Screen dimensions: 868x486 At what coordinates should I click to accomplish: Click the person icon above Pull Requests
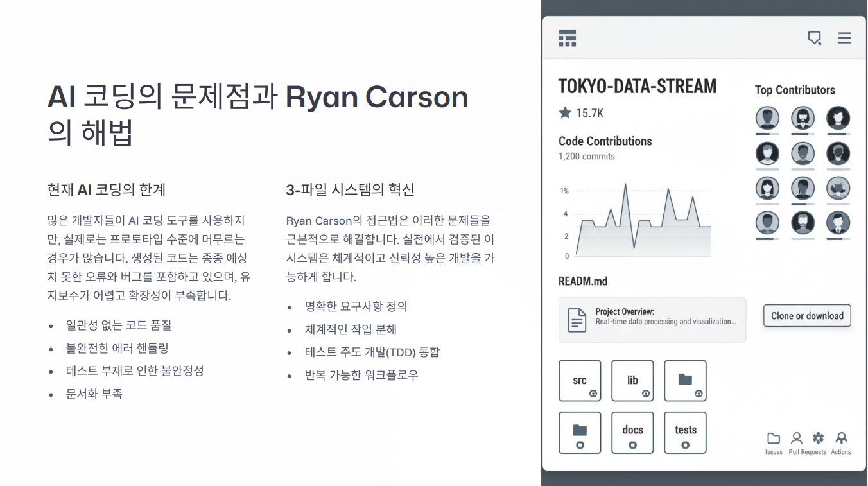796,438
